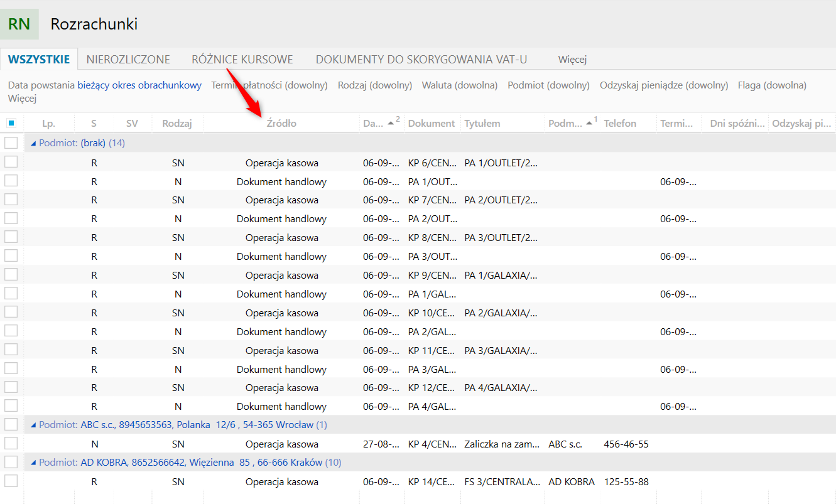The width and height of the screenshot is (836, 504).
Task: Click the Podmiot: AD KOBRA group label
Action: (190, 463)
